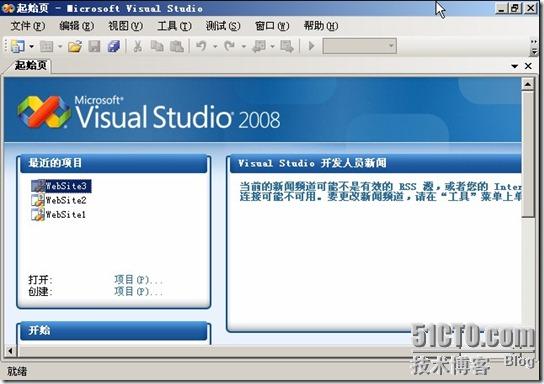Open the 视图(V) menu

pos(125,26)
